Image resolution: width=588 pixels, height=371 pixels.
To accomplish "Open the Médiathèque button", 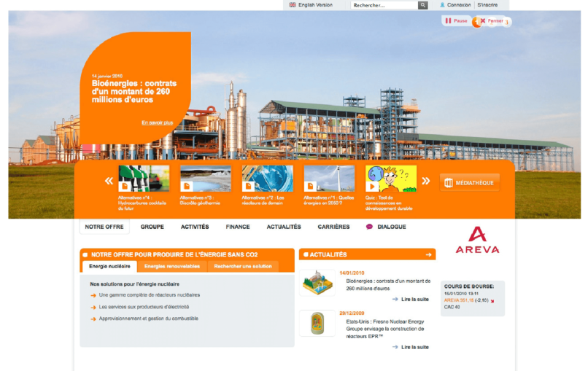I will point(470,183).
